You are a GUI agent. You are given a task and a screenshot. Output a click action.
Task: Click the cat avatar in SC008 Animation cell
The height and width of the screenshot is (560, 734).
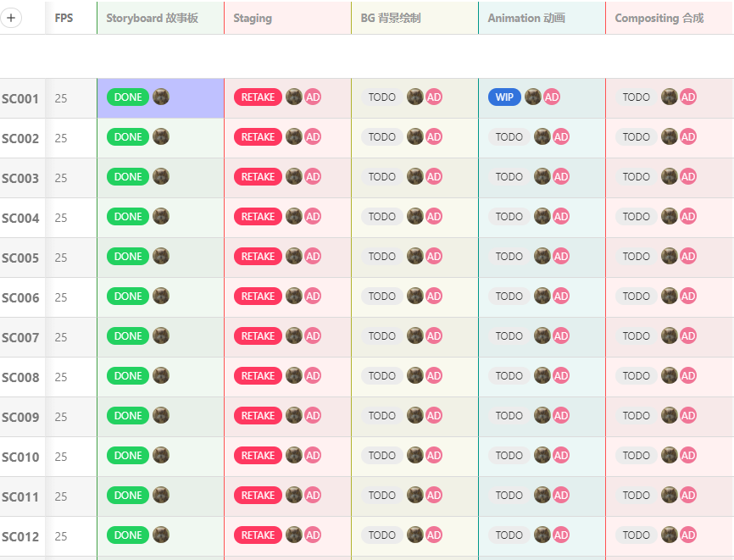(x=542, y=375)
